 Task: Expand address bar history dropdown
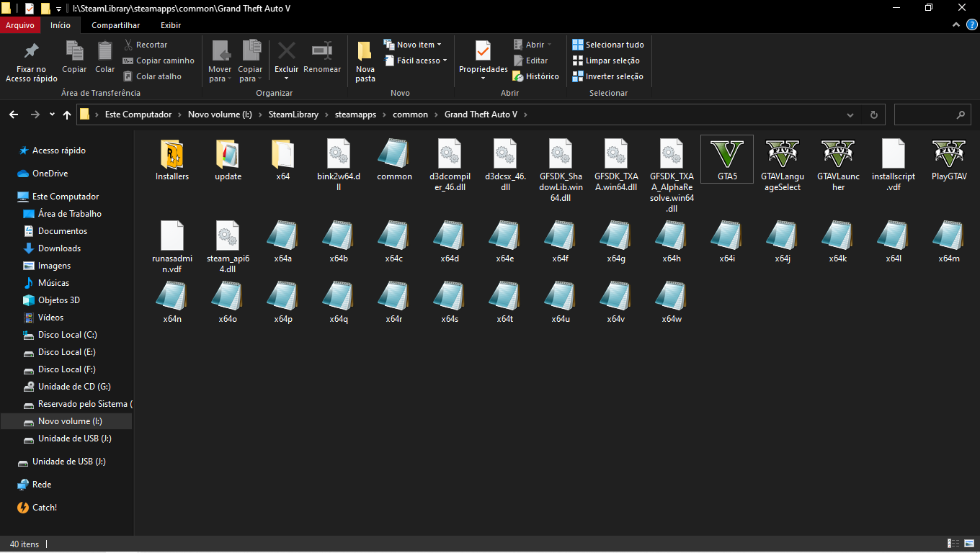click(850, 114)
